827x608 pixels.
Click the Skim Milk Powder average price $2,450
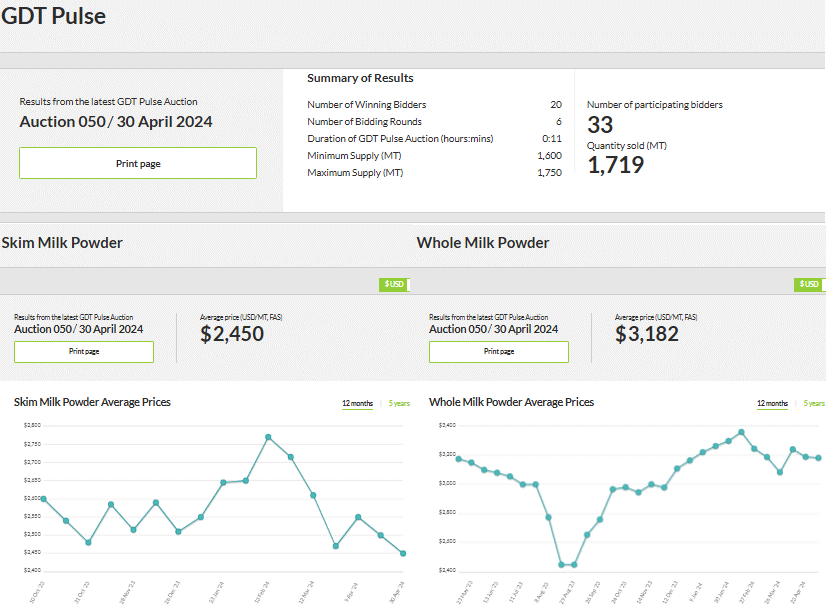point(232,334)
